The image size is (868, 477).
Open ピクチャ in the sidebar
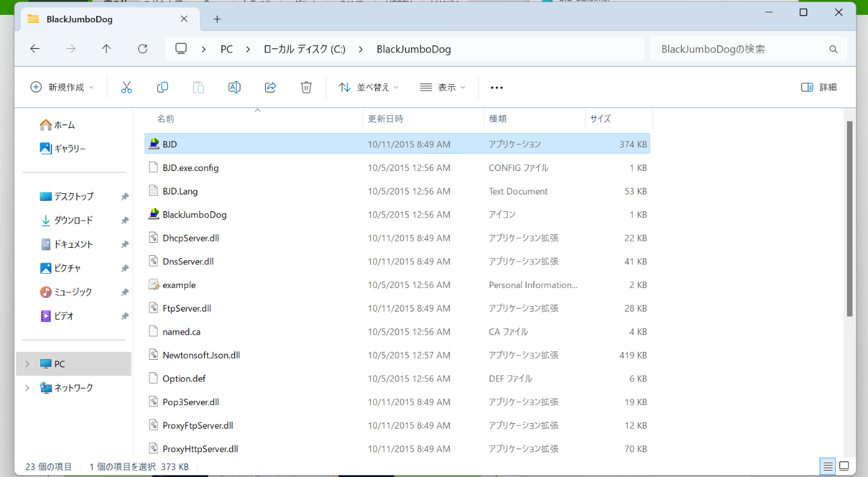[x=61, y=268]
